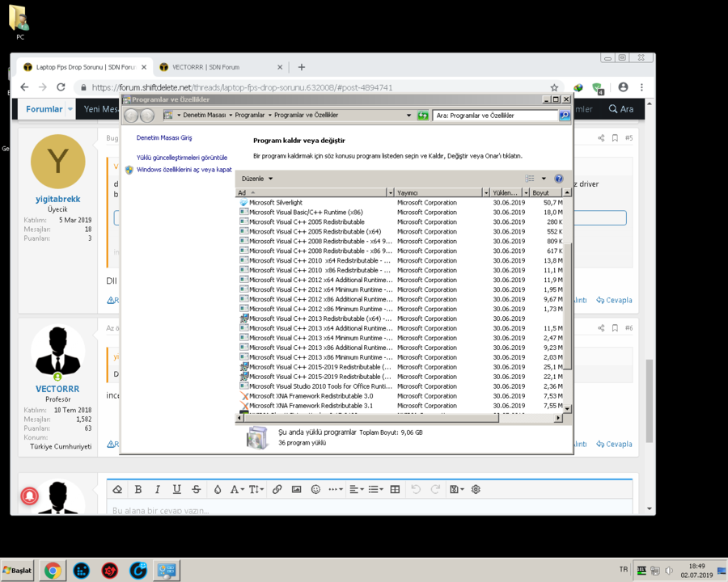The image size is (728, 582).
Task: Open the VECTORRR username link
Action: point(57,389)
